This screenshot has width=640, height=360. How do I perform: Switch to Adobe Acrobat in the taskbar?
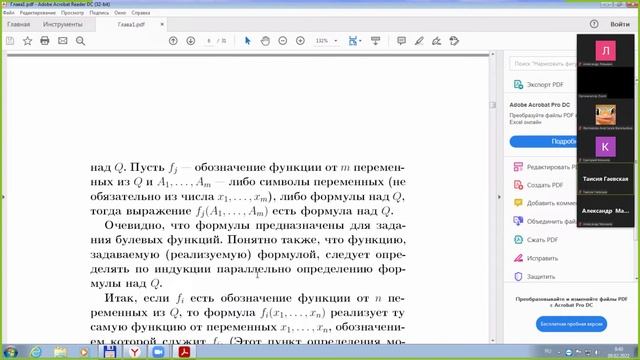184,352
